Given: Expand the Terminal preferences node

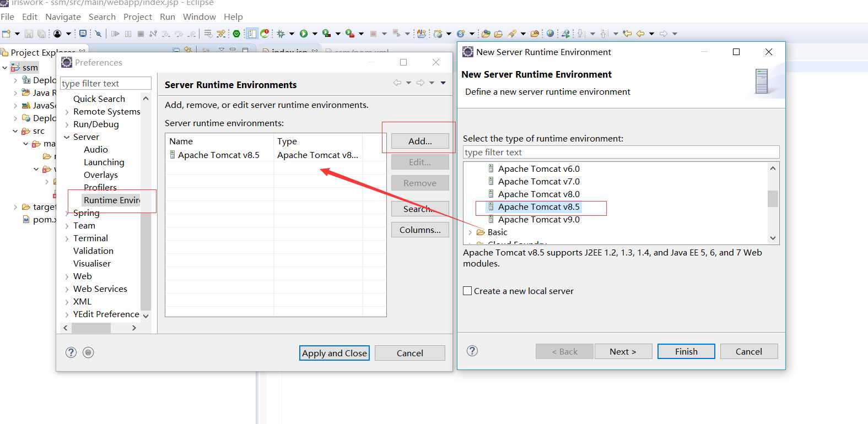Looking at the screenshot, I should pos(67,238).
